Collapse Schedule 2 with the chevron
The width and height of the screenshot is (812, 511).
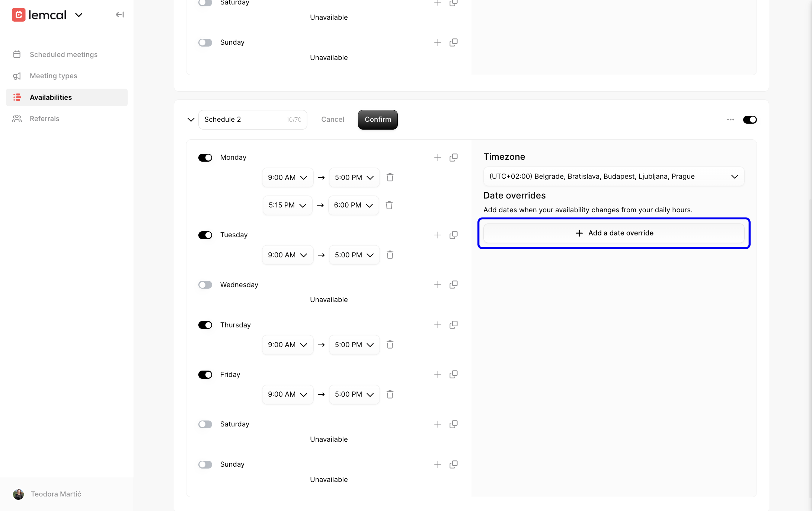[x=191, y=120]
